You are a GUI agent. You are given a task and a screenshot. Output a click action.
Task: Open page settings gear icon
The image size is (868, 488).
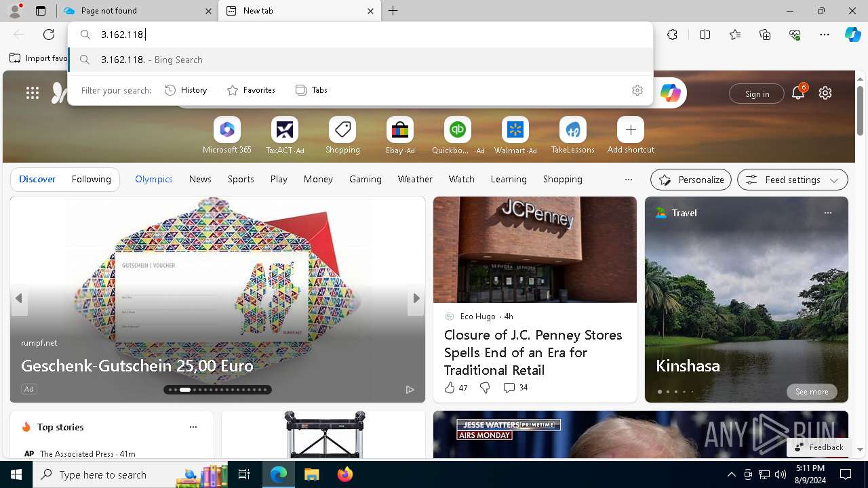click(825, 93)
